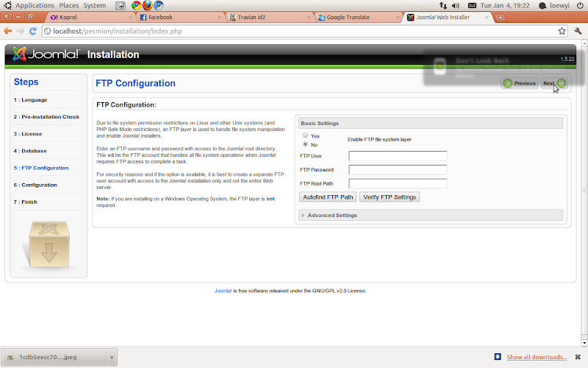
Task: Click the site info icon in the address bar
Action: click(48, 31)
